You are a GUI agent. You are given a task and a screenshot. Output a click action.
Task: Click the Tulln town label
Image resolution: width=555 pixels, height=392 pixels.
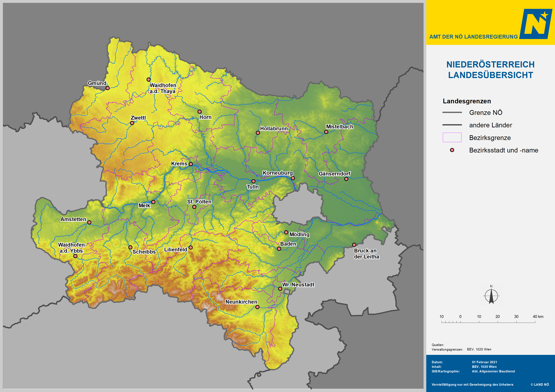(x=253, y=187)
